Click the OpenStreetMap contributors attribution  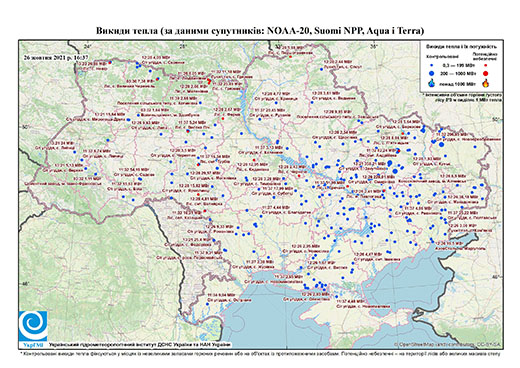[448, 344]
